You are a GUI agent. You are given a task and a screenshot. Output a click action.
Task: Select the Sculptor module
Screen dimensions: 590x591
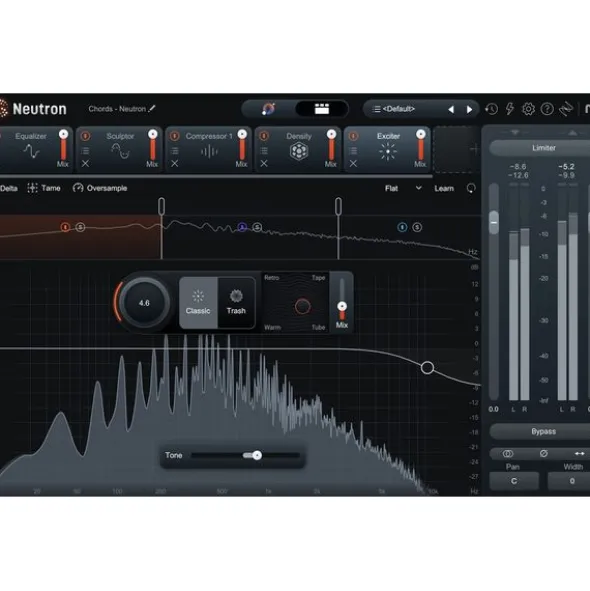pos(120,149)
